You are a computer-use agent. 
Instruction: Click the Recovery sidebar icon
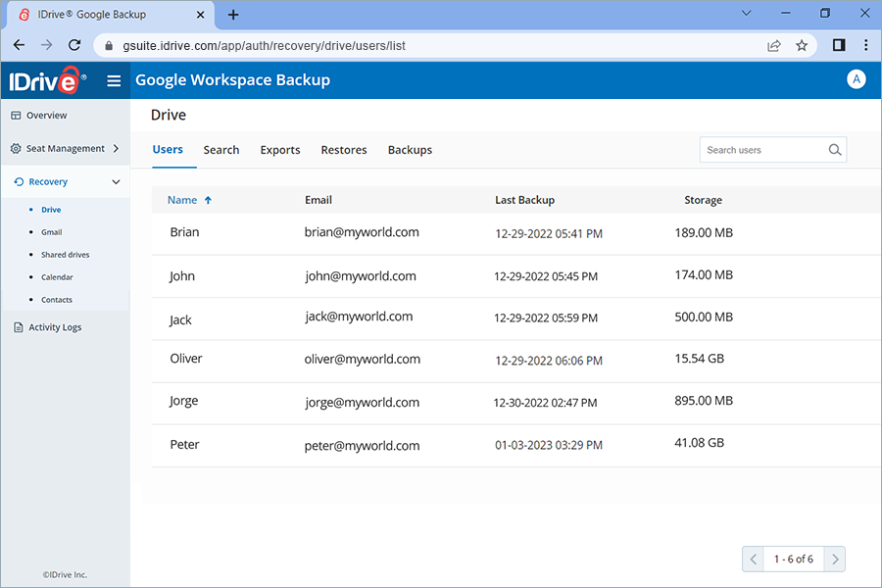(x=19, y=181)
